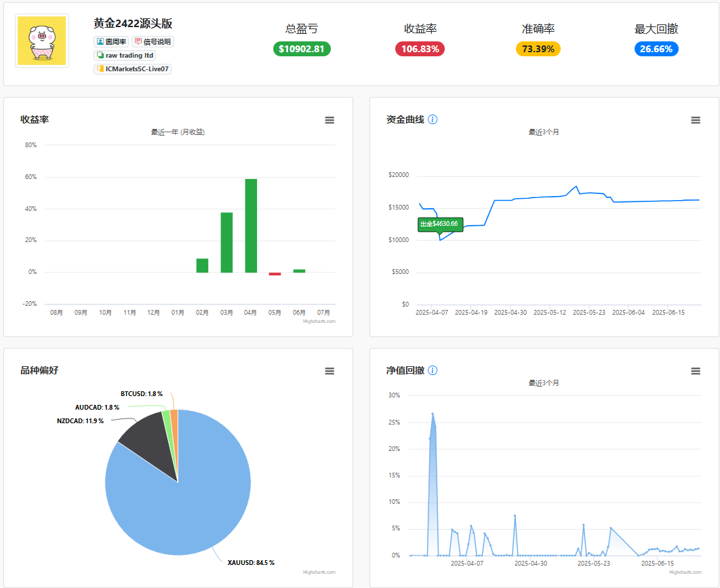Click the broker icon beside raw trading ltd
The height and width of the screenshot is (588, 720).
100,55
